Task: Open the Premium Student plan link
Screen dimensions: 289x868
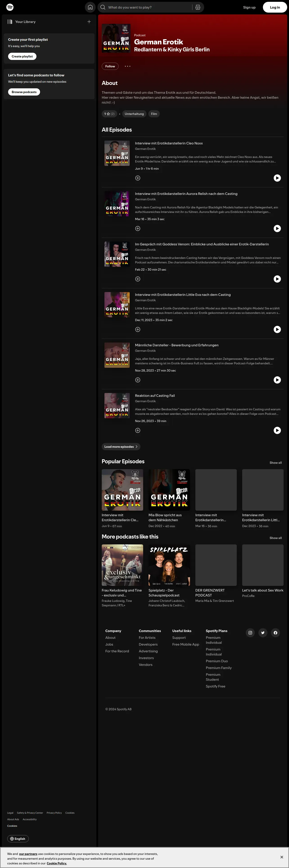Action: [213, 677]
